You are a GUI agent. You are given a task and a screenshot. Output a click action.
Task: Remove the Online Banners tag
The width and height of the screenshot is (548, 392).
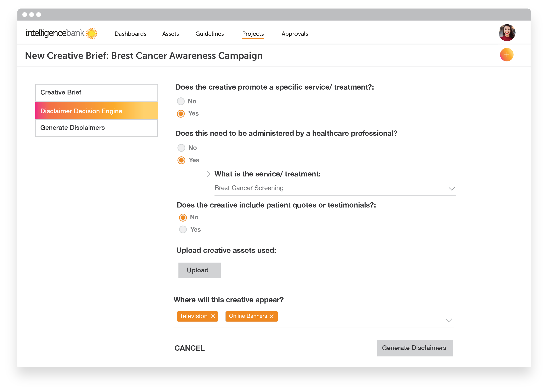pyautogui.click(x=272, y=316)
